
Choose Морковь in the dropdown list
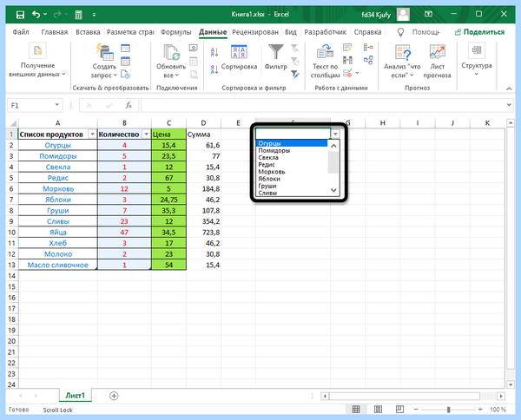click(292, 172)
